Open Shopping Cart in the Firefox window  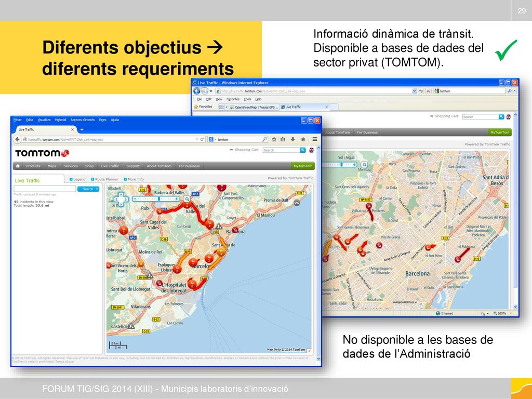pos(244,150)
